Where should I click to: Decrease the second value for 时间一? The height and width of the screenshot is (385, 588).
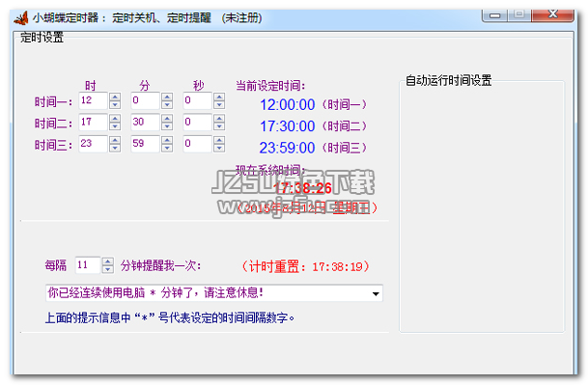point(219,104)
